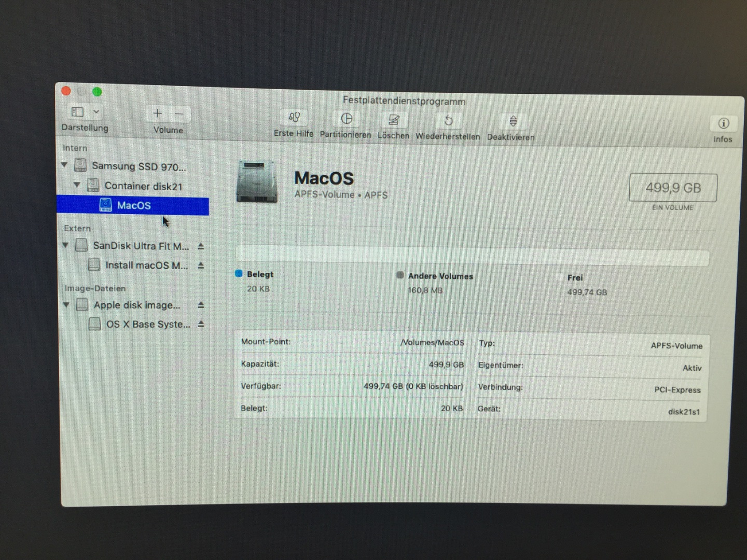Viewport: 747px width, 560px height.
Task: Click the 499,9 GB capacity box
Action: click(673, 187)
